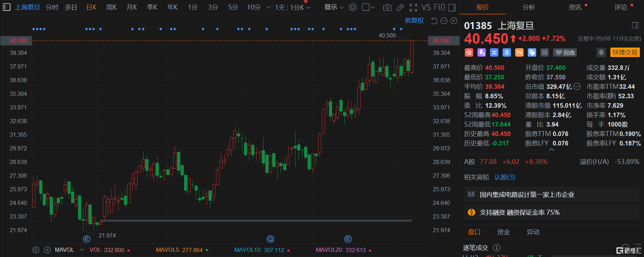Switch to 异动 unusual activity tab
Image resolution: width=644 pixels, height=257 pixels.
(533, 232)
